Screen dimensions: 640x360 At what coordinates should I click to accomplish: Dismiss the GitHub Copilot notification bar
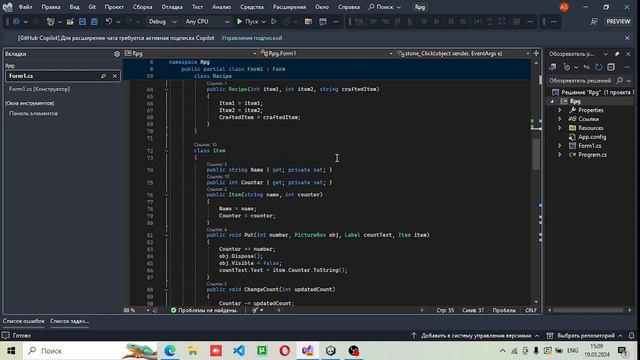pyautogui.click(x=627, y=38)
